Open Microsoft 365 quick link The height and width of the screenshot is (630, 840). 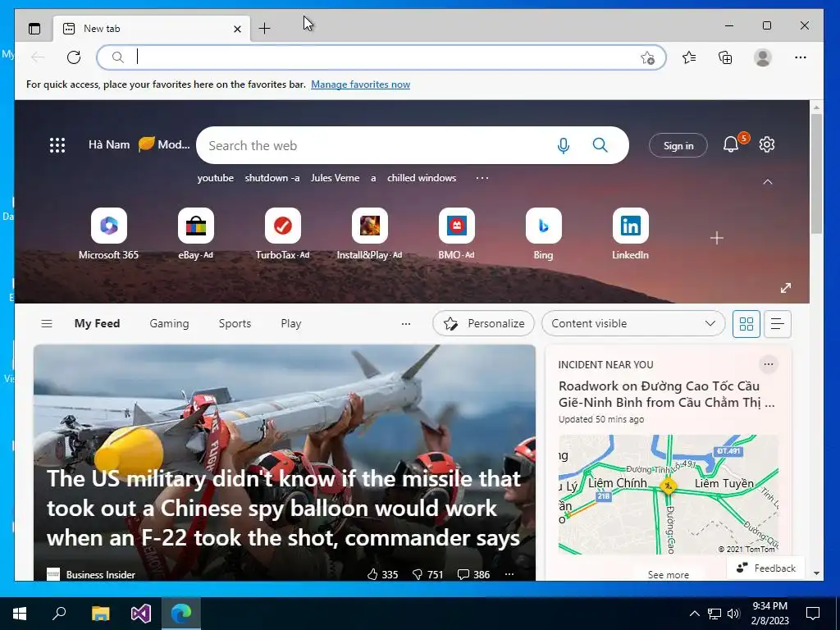(109, 234)
